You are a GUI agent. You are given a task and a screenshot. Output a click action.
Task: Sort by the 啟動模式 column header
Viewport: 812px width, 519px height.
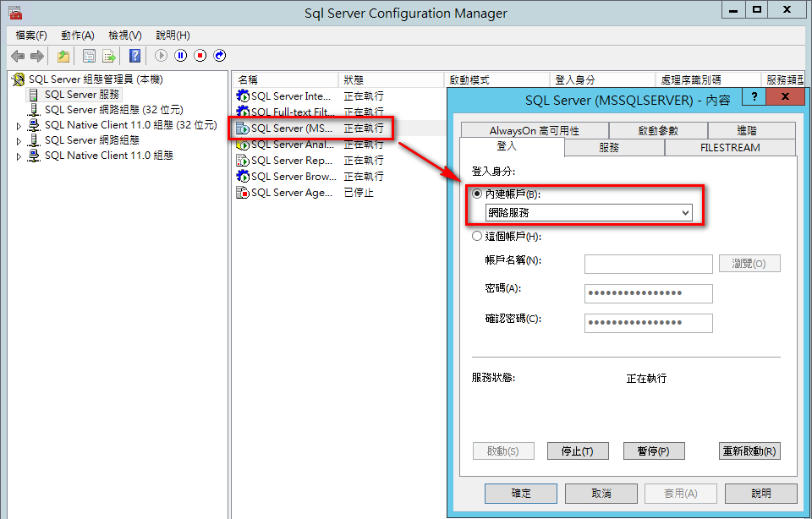point(497,79)
